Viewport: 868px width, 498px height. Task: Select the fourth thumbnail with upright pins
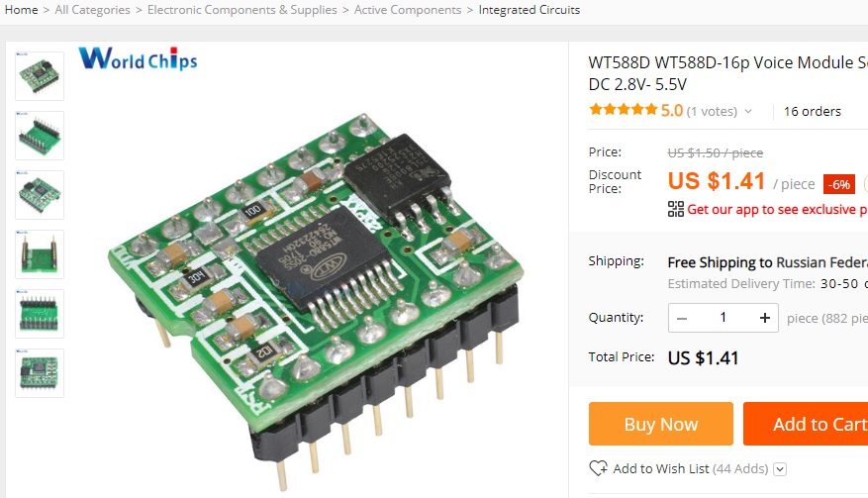[40, 254]
